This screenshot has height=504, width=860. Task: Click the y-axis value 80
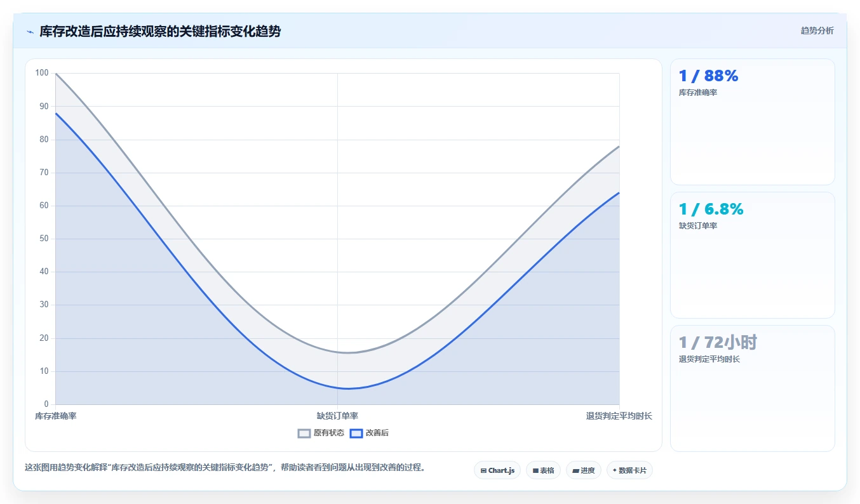tap(44, 140)
